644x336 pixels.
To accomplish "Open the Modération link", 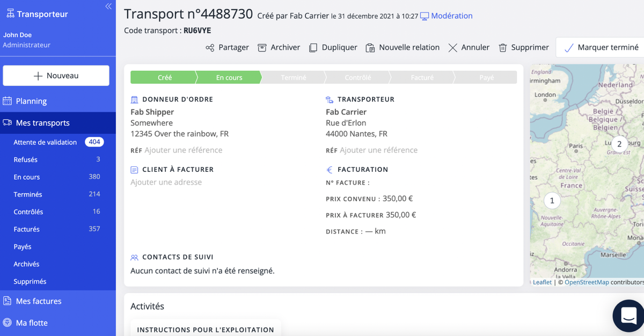I will click(x=451, y=16).
